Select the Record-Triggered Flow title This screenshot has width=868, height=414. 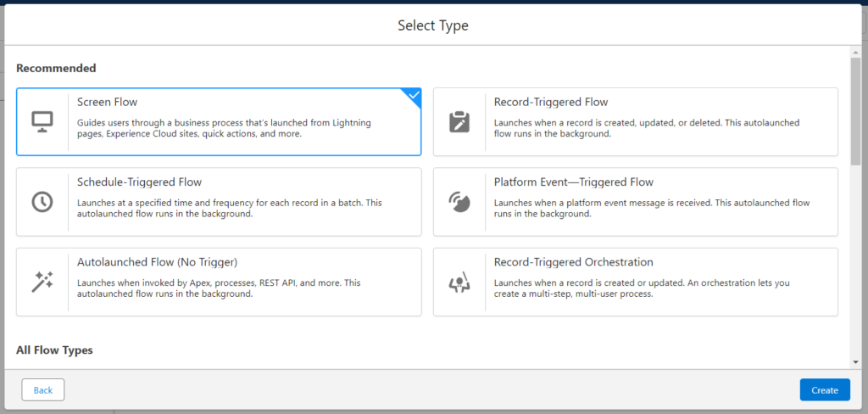[551, 102]
